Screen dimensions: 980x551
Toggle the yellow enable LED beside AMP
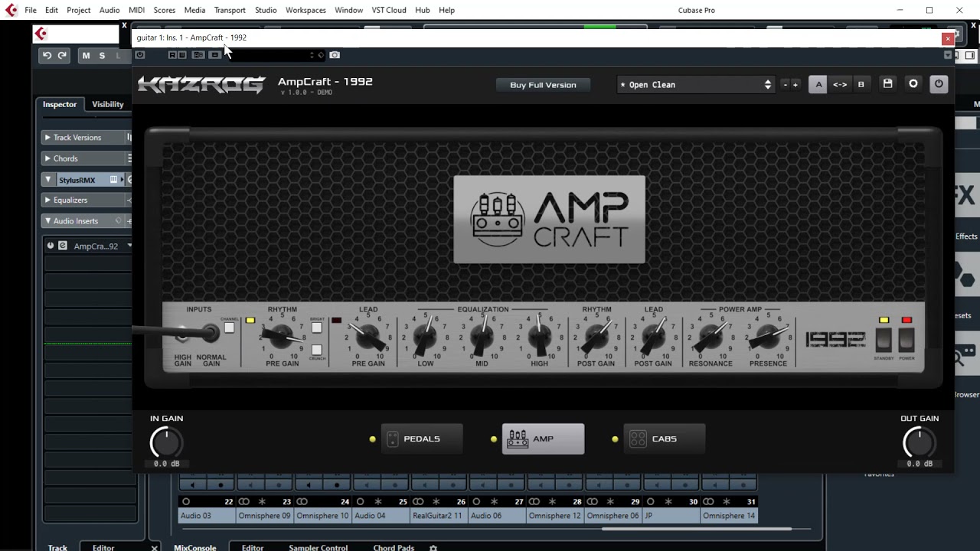pos(494,439)
